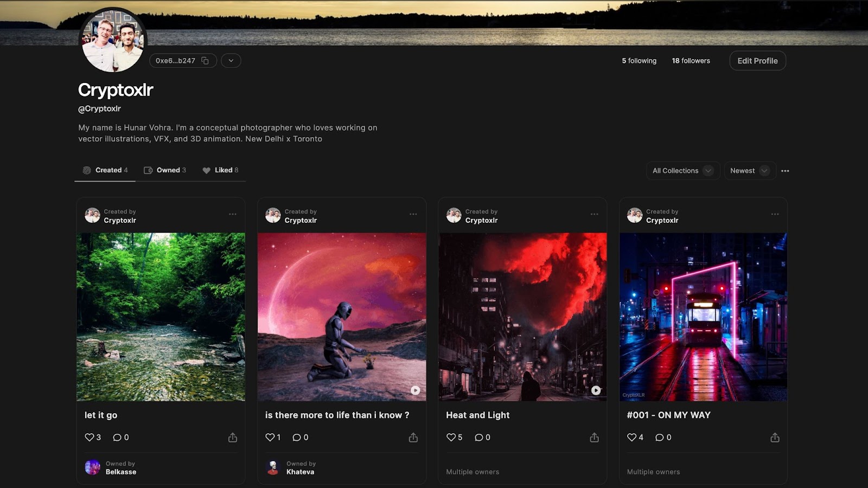Play the Heat and Light video
The height and width of the screenshot is (488, 868).
click(x=596, y=390)
